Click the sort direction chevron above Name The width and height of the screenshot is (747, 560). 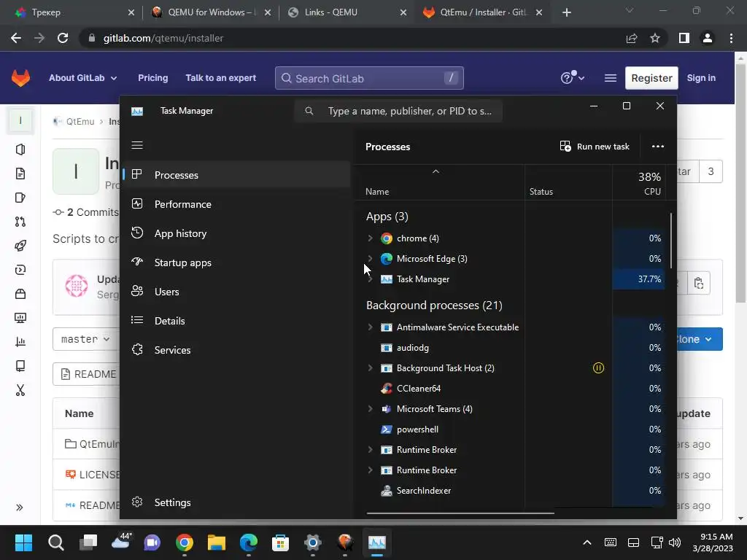[x=436, y=171]
